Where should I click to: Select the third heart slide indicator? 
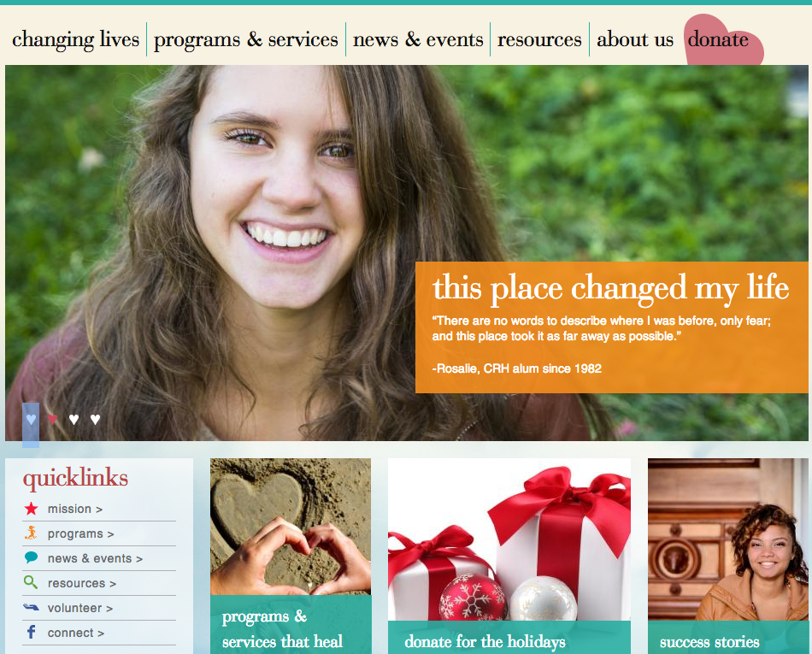point(74,420)
